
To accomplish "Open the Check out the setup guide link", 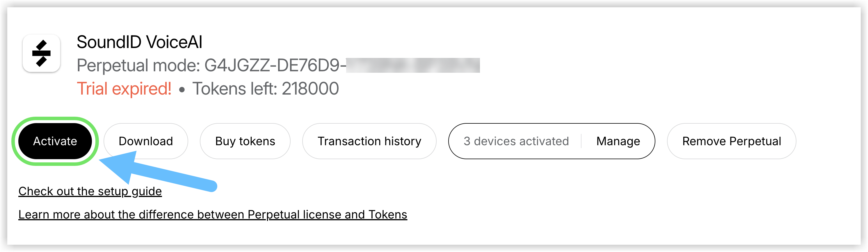I will click(x=90, y=191).
